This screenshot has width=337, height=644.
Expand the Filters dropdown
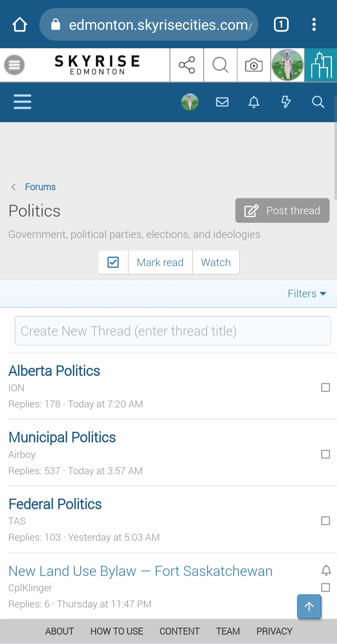(x=307, y=294)
